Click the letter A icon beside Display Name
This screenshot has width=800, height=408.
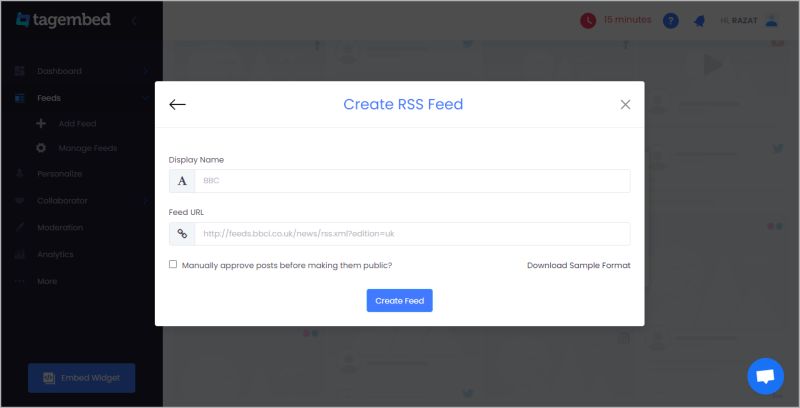point(182,181)
